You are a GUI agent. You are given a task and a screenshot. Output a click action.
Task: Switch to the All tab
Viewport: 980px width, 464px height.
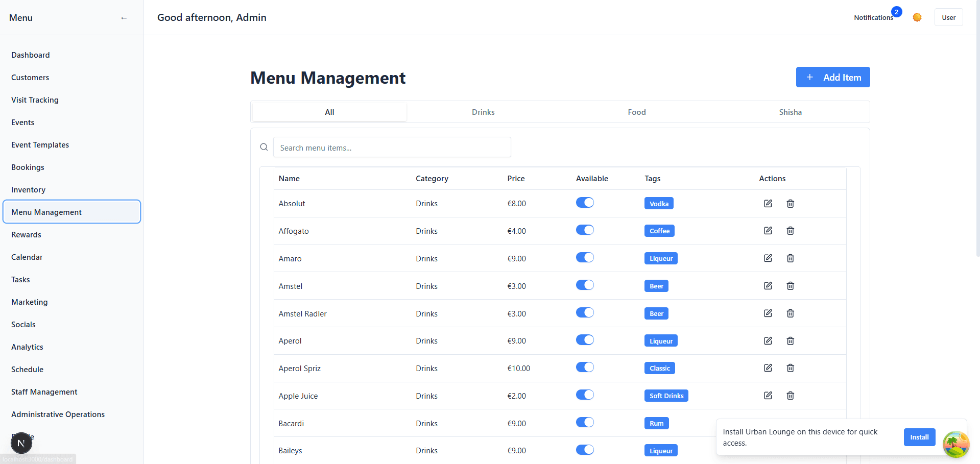(329, 112)
